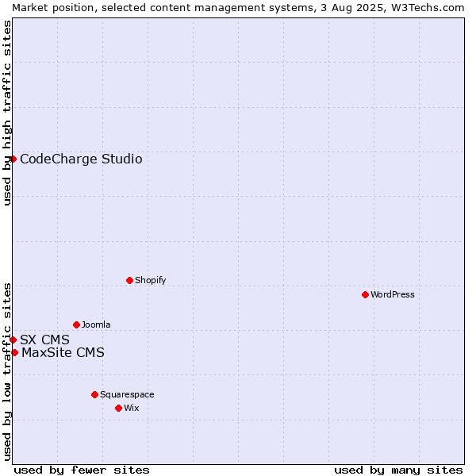476x476 pixels.
Task: Click the chart title 'Market position, selected content management systems'
Action: click(x=163, y=8)
